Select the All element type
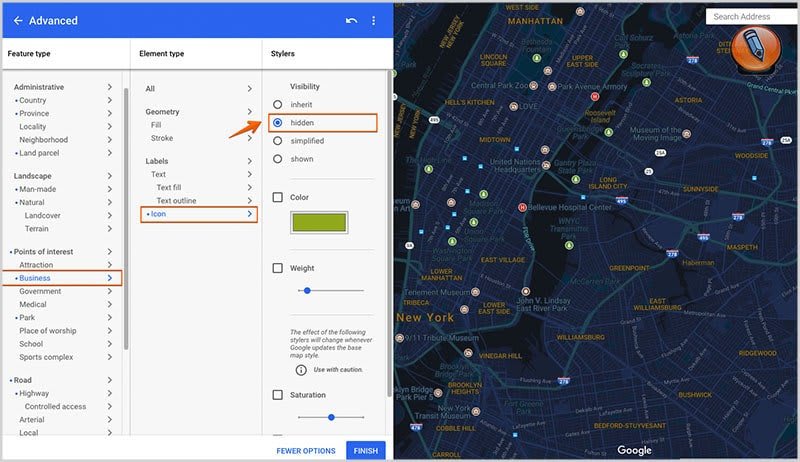800x462 pixels. click(x=150, y=89)
